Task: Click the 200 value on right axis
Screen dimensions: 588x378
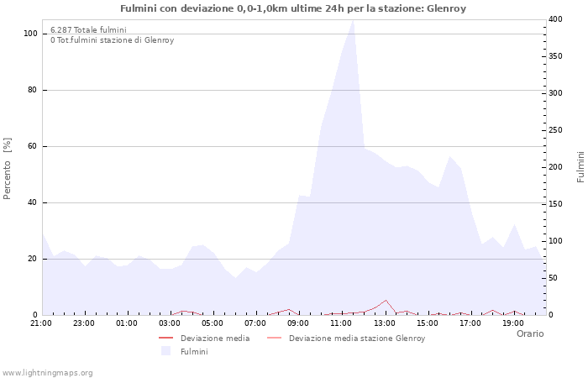Action: coord(555,167)
